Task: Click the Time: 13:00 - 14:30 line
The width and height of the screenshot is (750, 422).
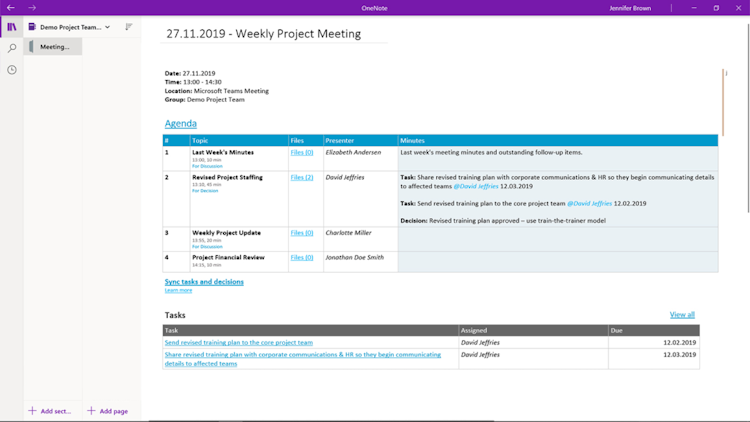Action: 193,82
